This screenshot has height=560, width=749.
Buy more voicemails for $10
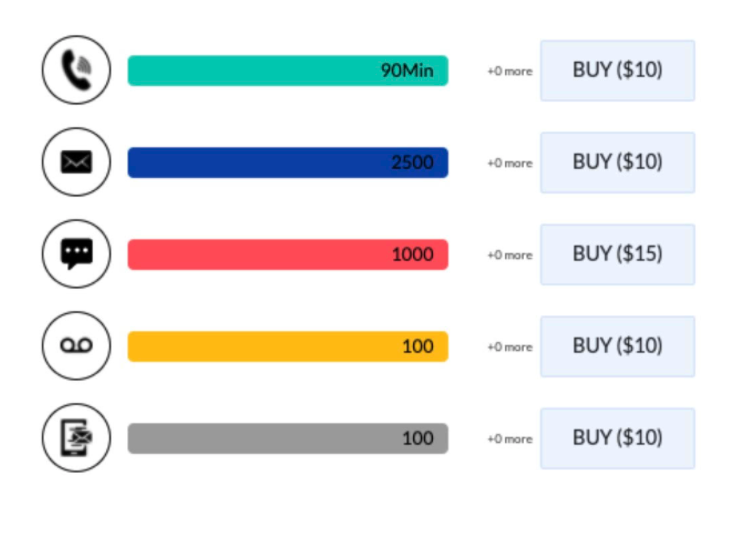pyautogui.click(x=617, y=346)
